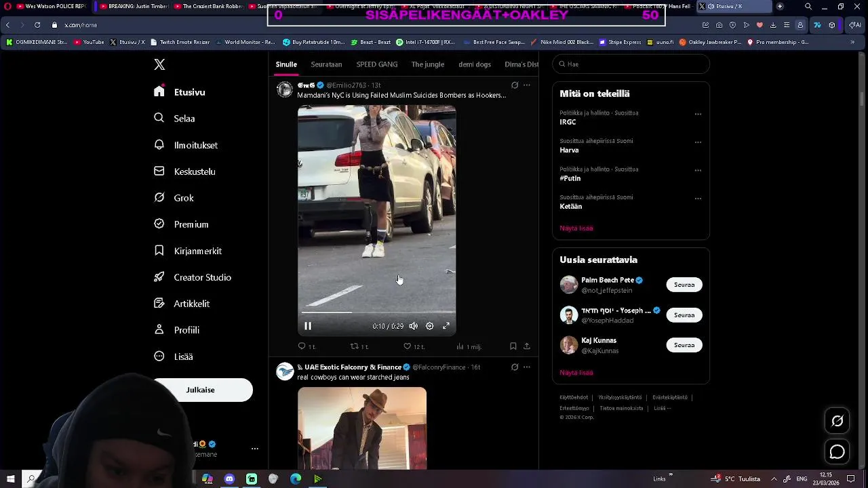Open YouTube bookmark in bookmarks bar
This screenshot has width=868, height=488.
89,42
